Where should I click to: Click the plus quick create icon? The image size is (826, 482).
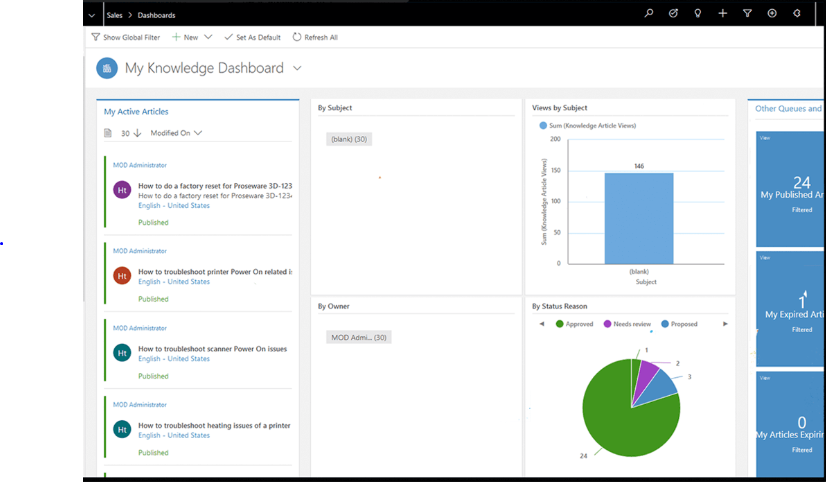[x=723, y=13]
